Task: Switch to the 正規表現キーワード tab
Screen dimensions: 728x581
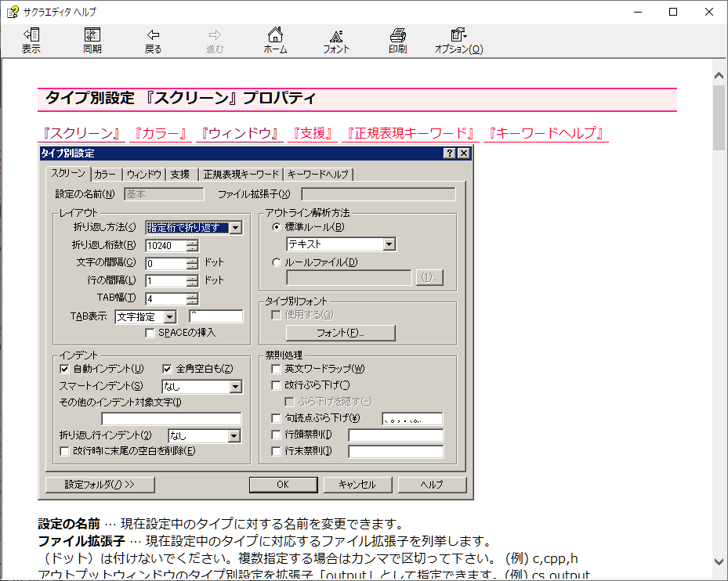Action: (x=241, y=175)
